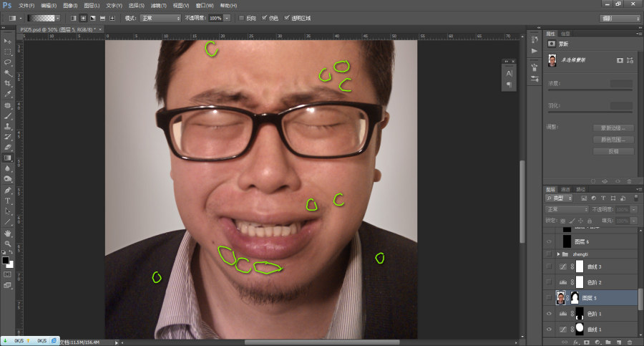The width and height of the screenshot is (644, 346).
Task: Select the Pen tool
Action: 7,190
